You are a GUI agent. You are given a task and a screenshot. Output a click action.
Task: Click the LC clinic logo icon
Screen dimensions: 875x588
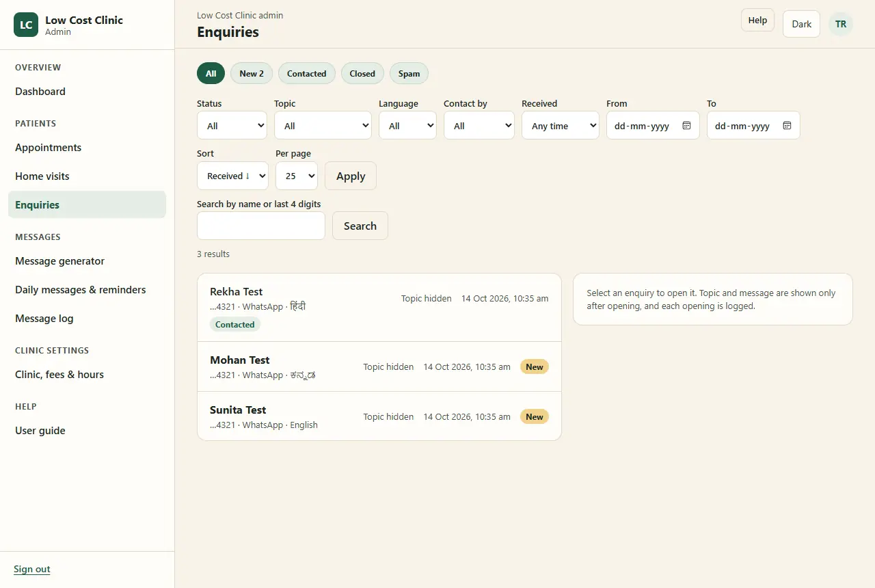click(26, 25)
